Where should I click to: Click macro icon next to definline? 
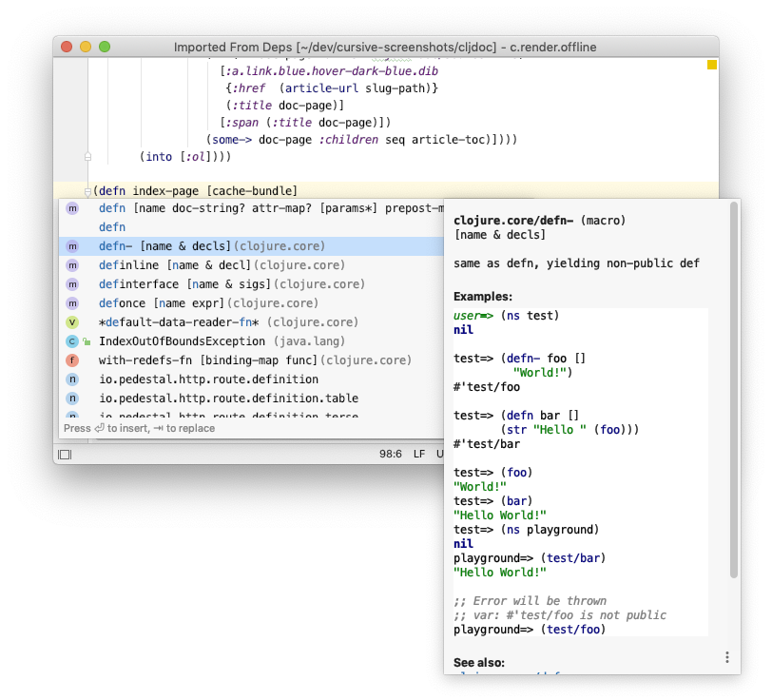(72, 265)
